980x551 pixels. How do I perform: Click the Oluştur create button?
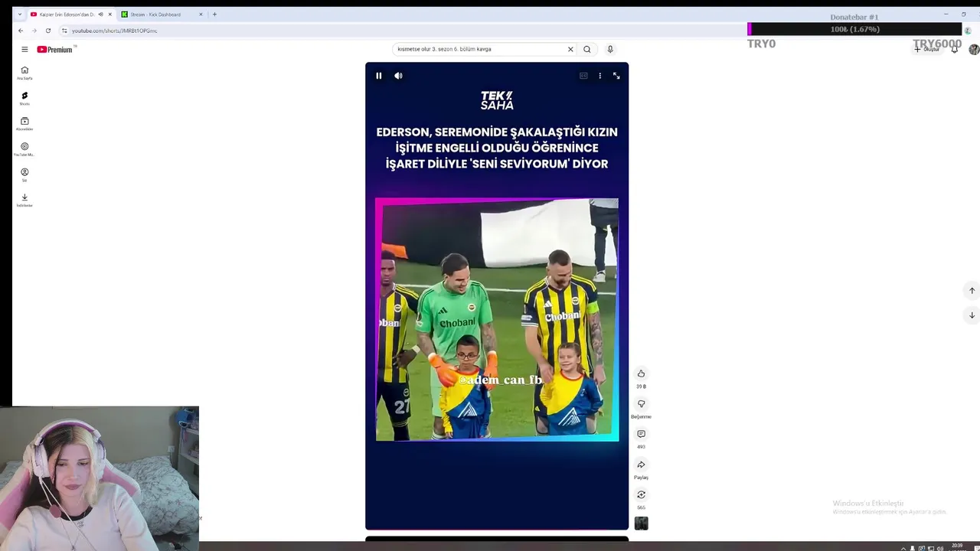click(x=927, y=49)
